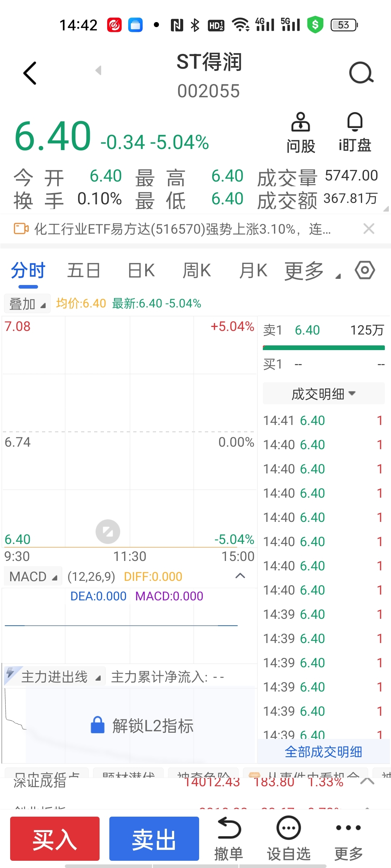Open the 更多 chart period dropdown
Screen dimensions: 391x868
click(313, 271)
